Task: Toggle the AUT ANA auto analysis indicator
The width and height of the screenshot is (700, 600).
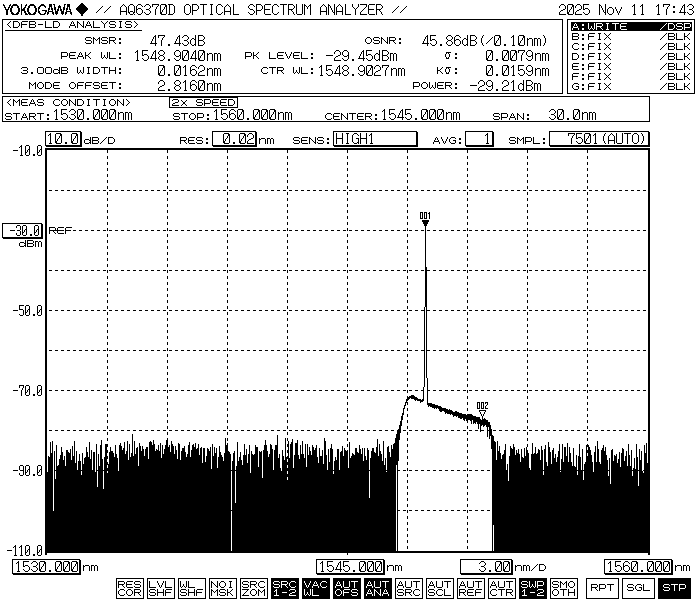Action: click(x=377, y=588)
